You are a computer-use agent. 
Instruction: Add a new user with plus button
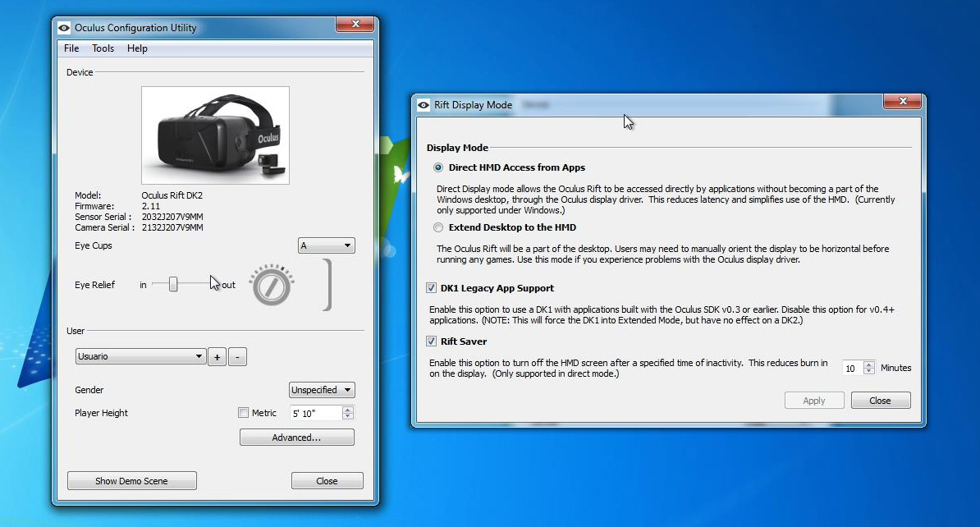pos(217,357)
